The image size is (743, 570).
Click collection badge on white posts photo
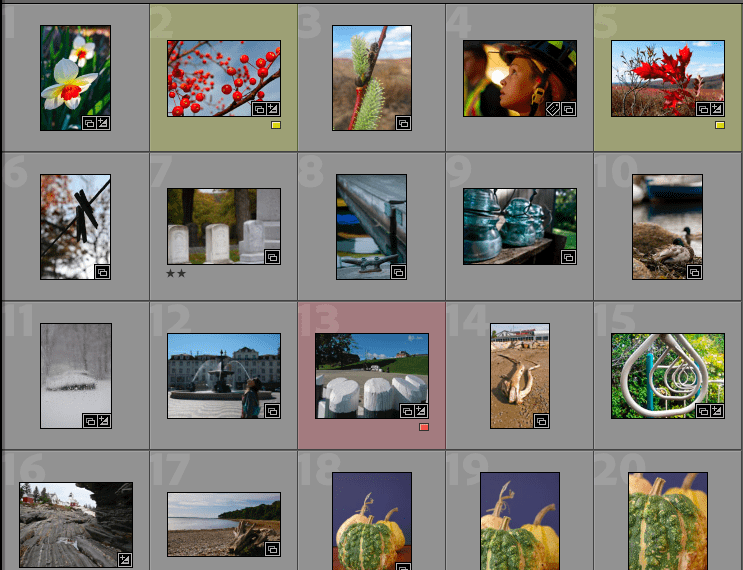407,411
